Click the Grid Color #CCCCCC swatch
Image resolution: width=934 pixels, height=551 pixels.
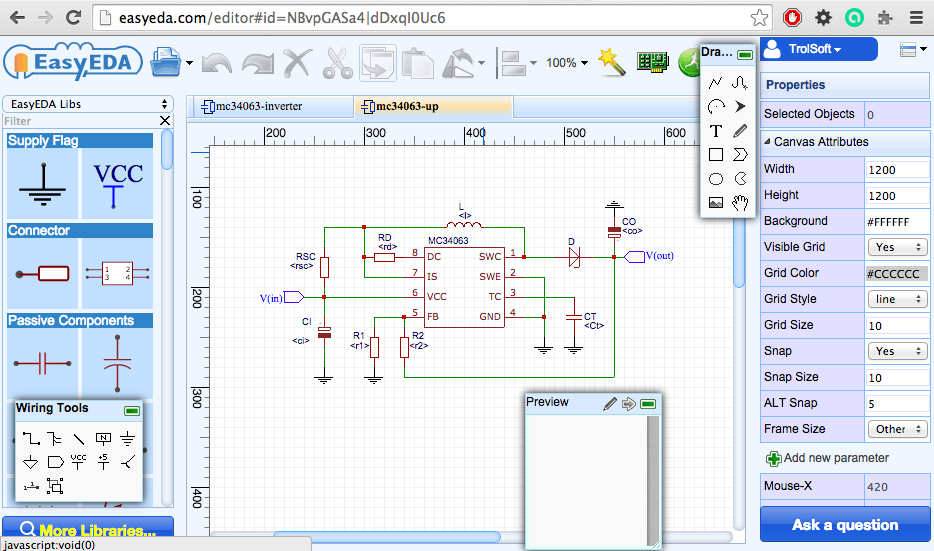[x=896, y=273]
